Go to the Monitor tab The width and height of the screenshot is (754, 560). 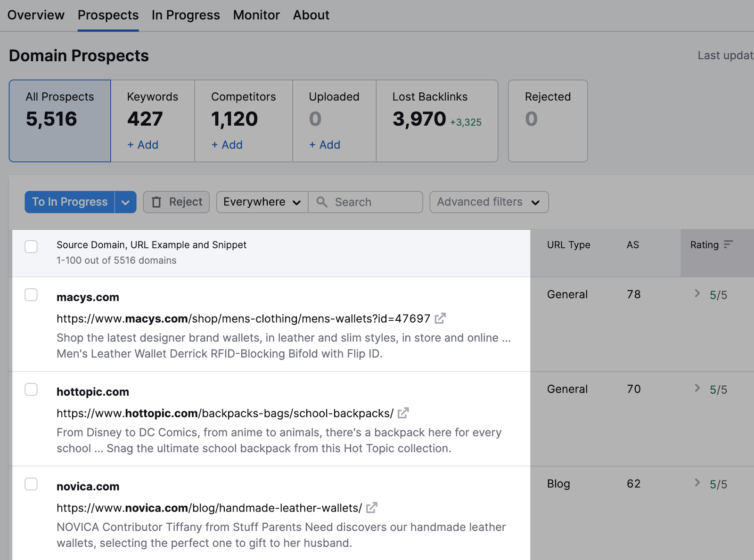click(x=256, y=15)
